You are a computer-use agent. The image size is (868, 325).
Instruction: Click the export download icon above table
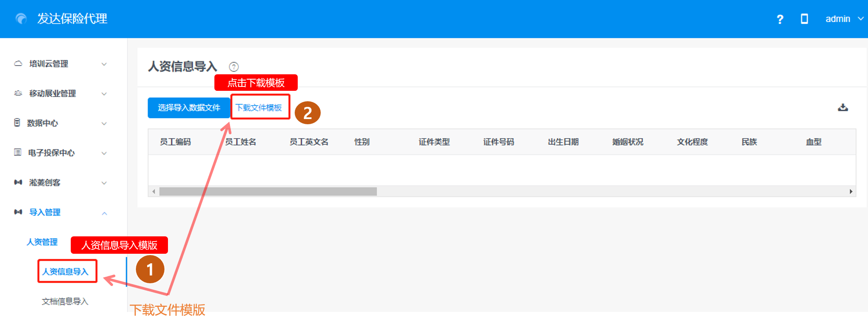point(843,107)
